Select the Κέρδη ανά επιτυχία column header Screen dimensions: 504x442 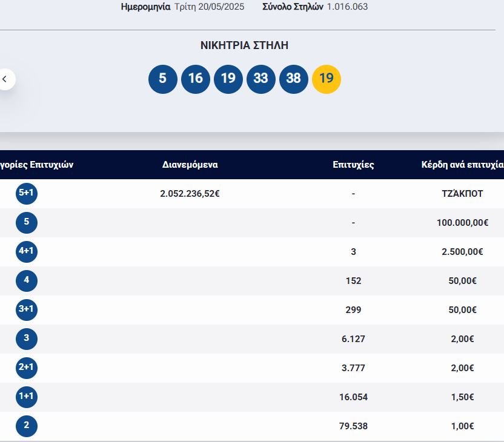[462, 165]
